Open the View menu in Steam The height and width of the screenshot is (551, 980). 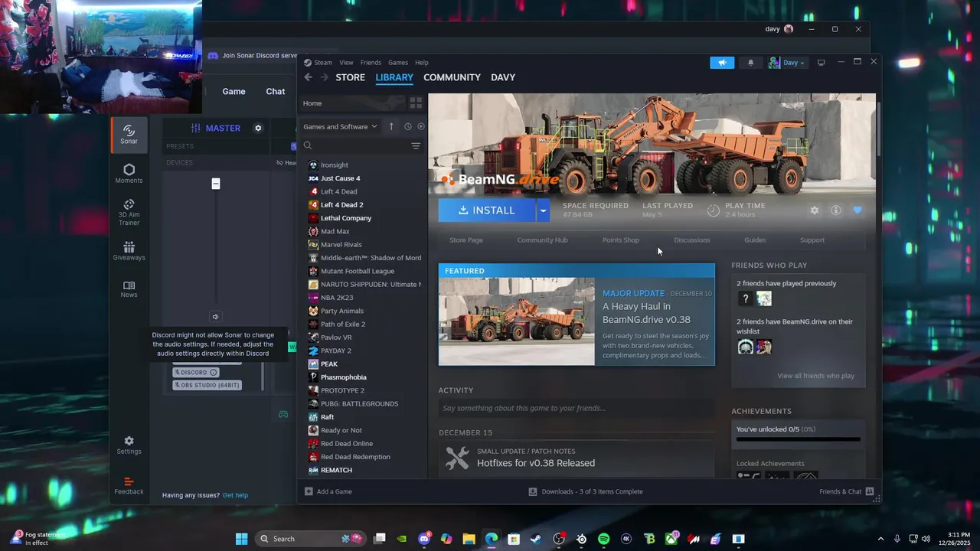347,63
